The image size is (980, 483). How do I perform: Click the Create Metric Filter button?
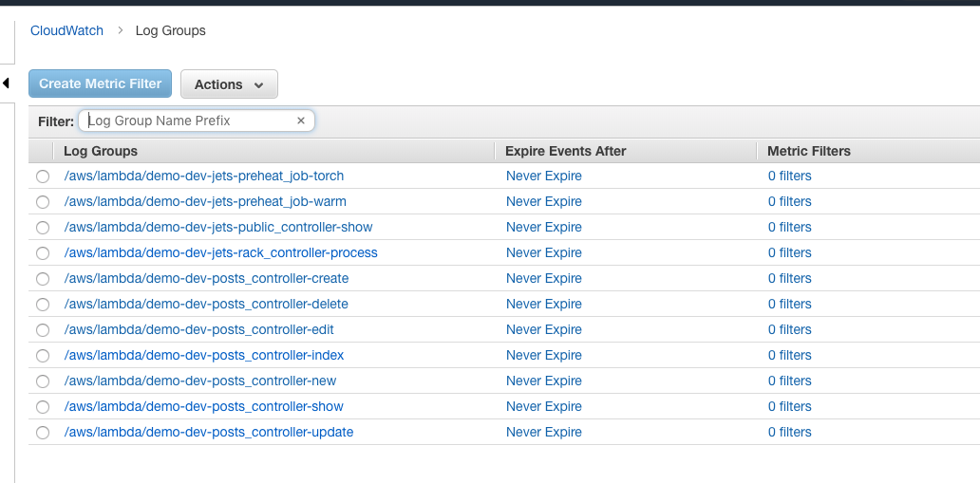[x=100, y=84]
